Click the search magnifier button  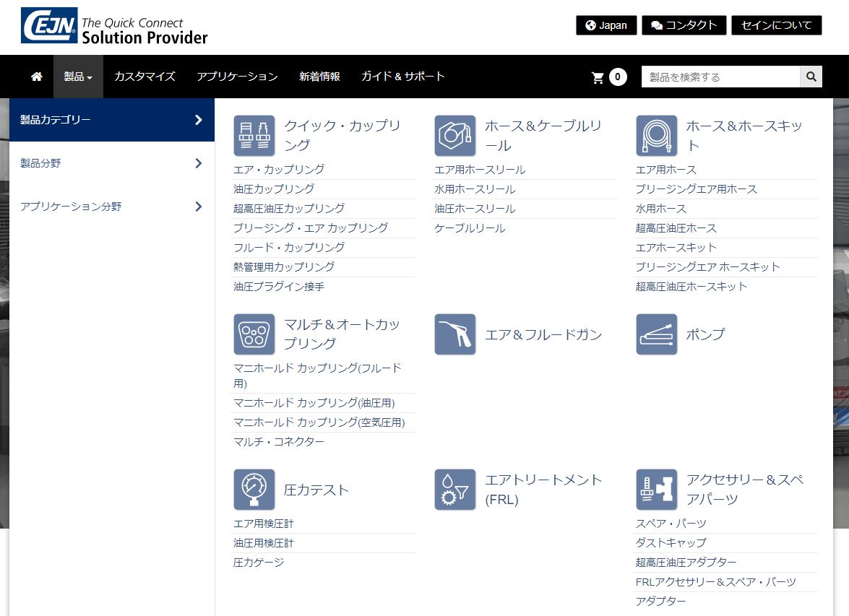tap(811, 77)
